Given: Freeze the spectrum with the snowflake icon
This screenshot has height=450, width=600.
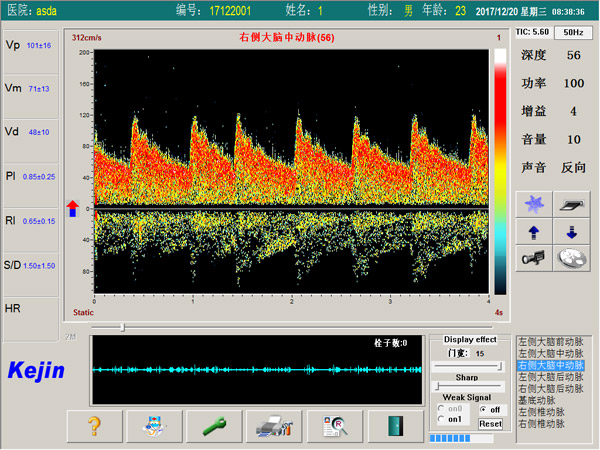Looking at the screenshot, I should 533,204.
